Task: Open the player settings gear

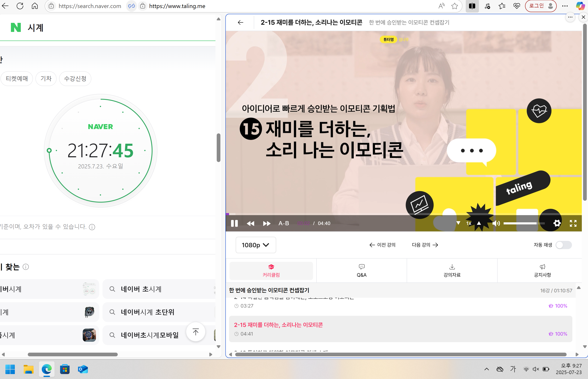Action: pyautogui.click(x=557, y=223)
